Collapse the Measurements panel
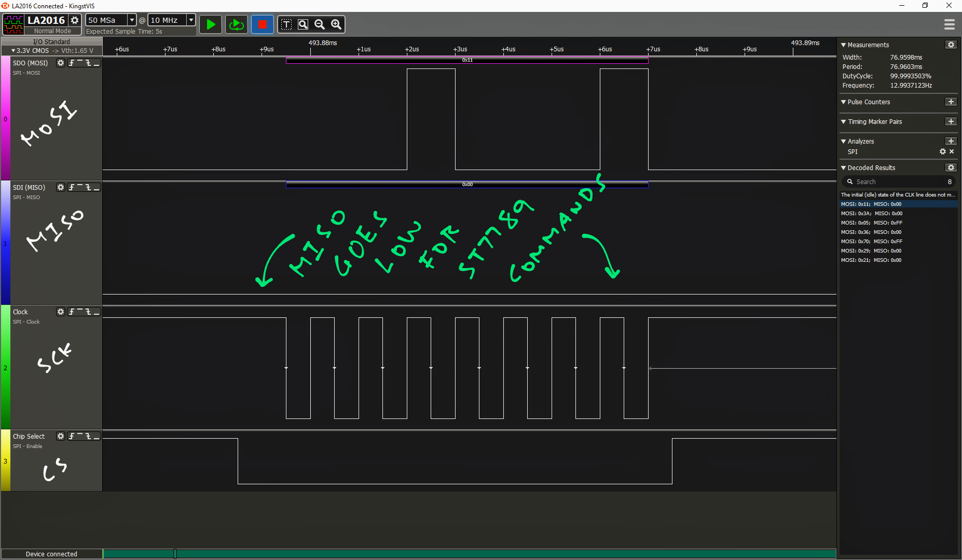Viewport: 962px width, 560px height. tap(844, 45)
